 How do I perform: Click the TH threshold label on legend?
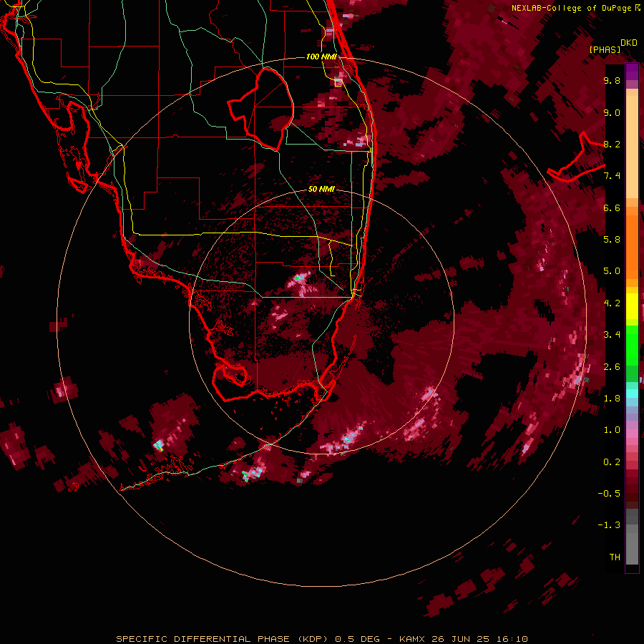[615, 557]
